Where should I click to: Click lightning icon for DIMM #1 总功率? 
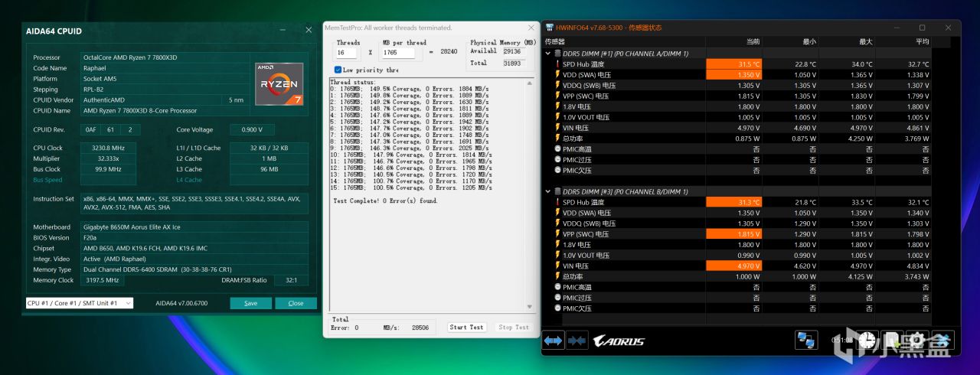point(557,139)
